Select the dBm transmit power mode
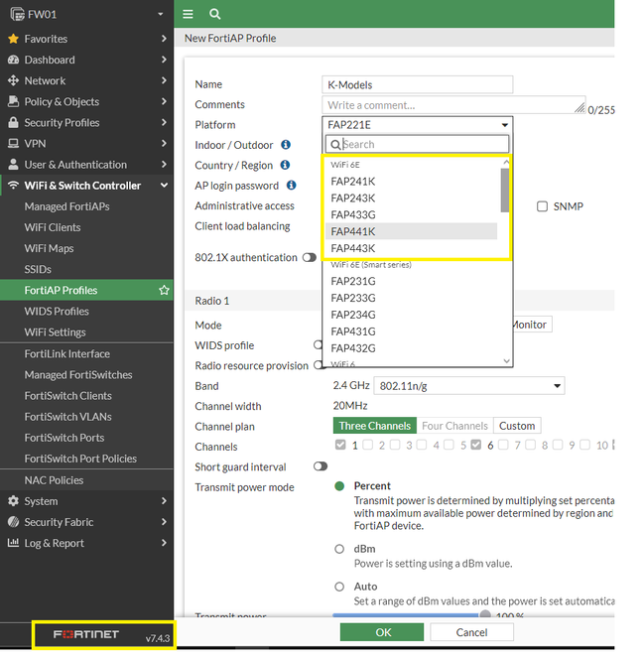This screenshot has width=644, height=660. pyautogui.click(x=339, y=549)
